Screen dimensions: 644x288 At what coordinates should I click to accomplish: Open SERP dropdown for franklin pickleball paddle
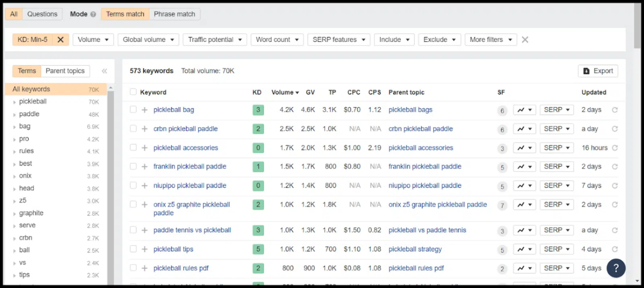556,166
